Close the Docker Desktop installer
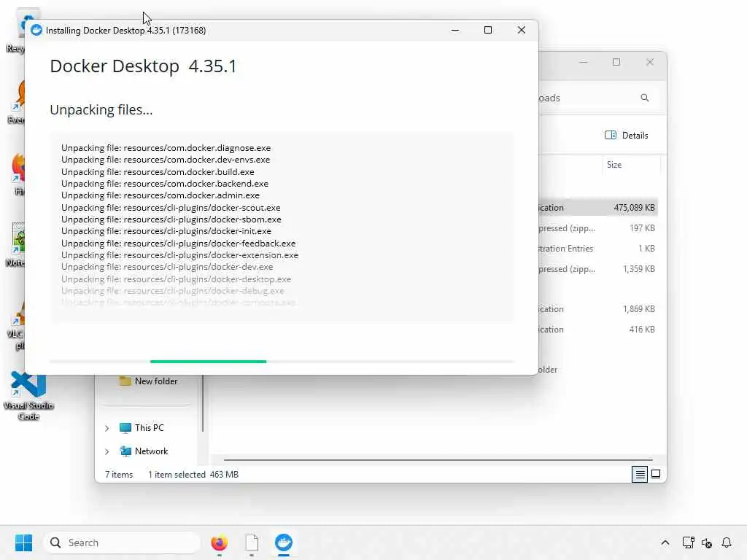 coord(521,30)
